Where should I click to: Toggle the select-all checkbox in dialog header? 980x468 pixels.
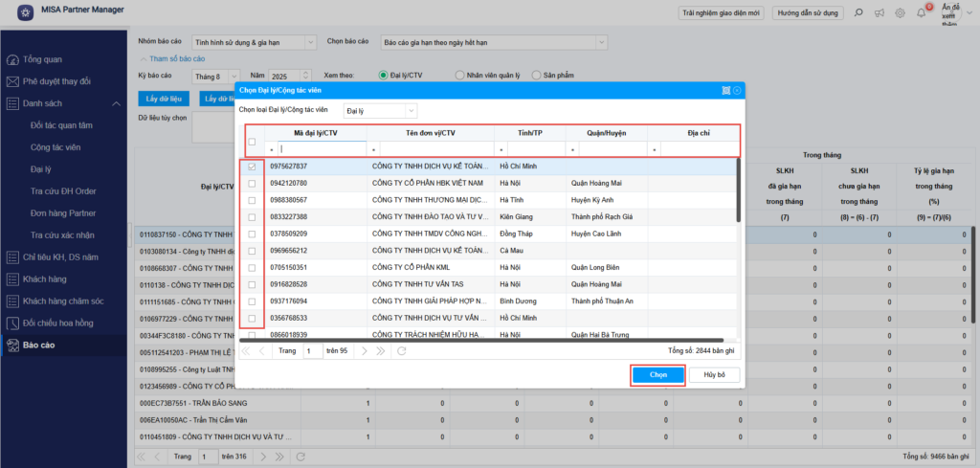click(x=252, y=142)
